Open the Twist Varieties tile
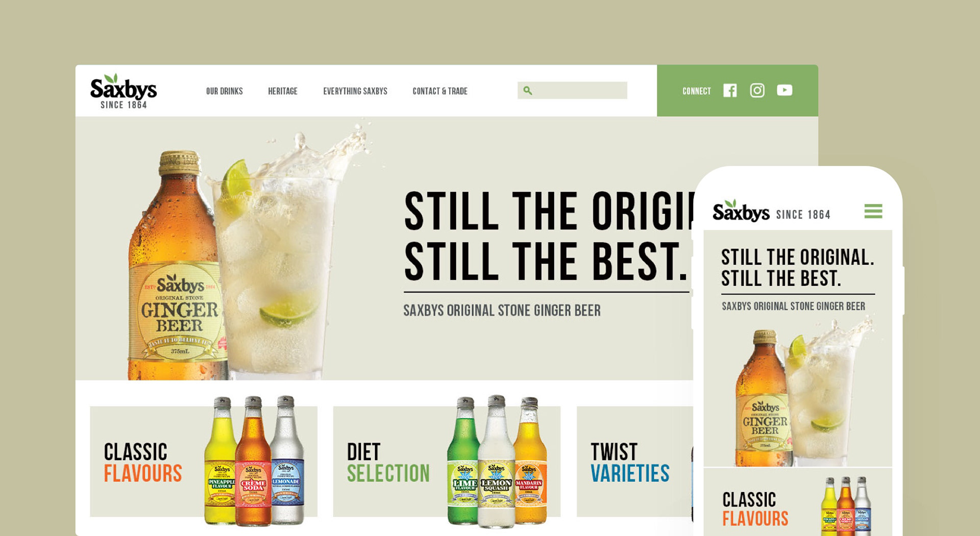This screenshot has width=980, height=536. pyautogui.click(x=634, y=462)
